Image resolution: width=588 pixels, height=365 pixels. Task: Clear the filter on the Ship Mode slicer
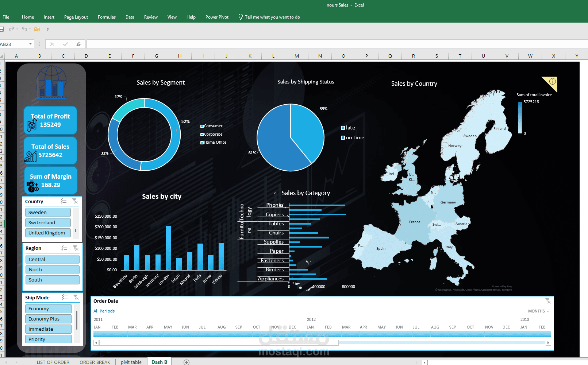click(x=77, y=297)
